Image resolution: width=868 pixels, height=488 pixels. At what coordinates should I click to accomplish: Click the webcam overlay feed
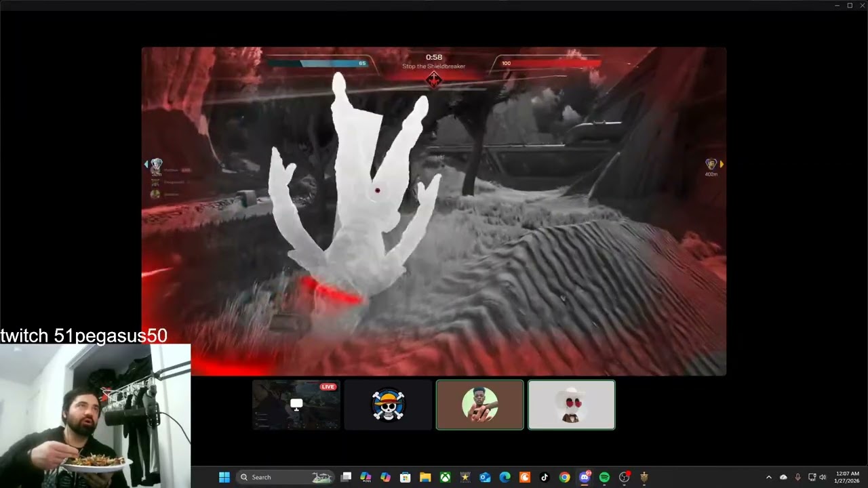pos(95,416)
